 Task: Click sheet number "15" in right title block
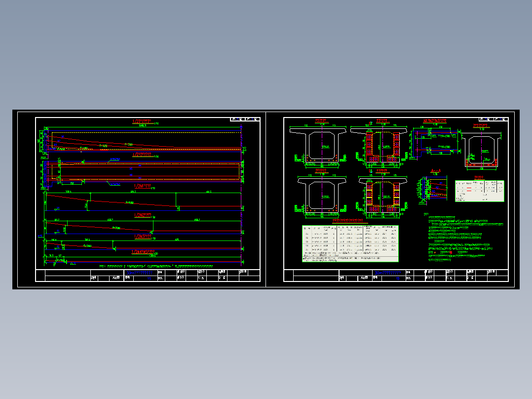point(397,279)
